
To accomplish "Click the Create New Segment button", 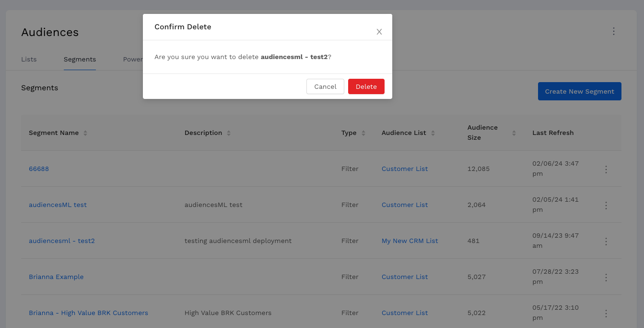I will tap(579, 91).
